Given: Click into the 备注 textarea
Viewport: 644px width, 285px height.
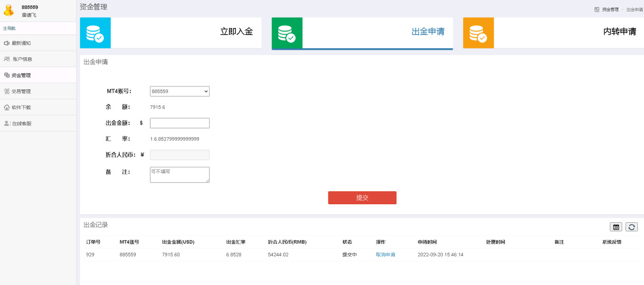Looking at the screenshot, I should [x=179, y=175].
